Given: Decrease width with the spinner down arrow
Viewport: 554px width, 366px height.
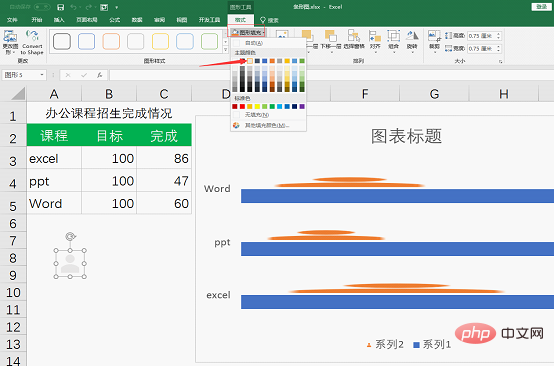Looking at the screenshot, I should point(499,51).
